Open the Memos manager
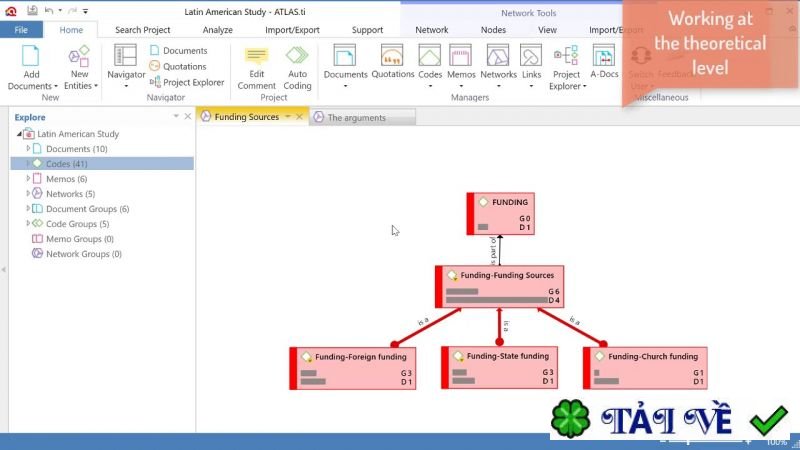Viewport: 800px width, 450px height. 461,66
